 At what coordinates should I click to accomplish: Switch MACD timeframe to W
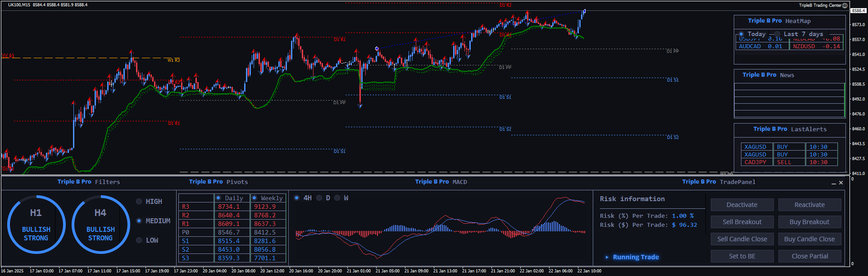coord(337,198)
